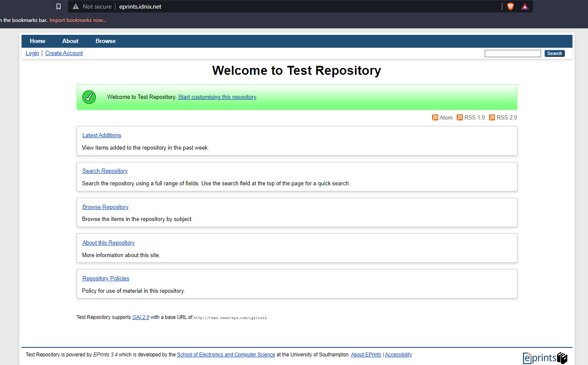Click the Not secure warning icon
This screenshot has width=588, height=365.
point(76,6)
